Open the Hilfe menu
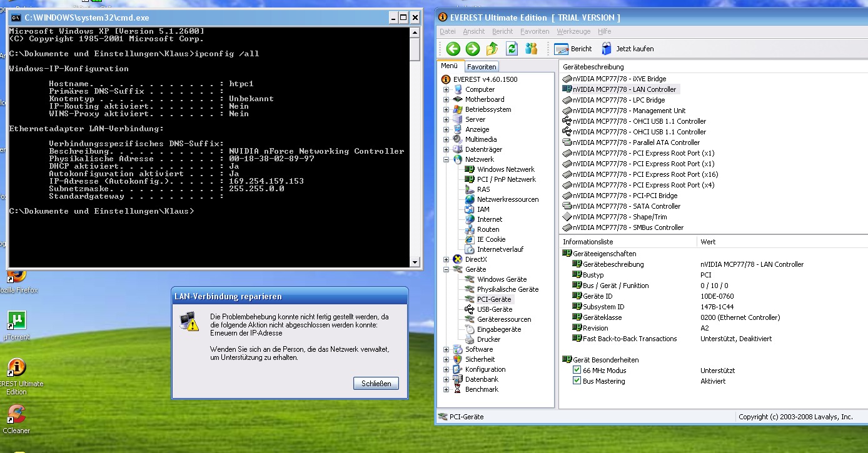 (605, 31)
